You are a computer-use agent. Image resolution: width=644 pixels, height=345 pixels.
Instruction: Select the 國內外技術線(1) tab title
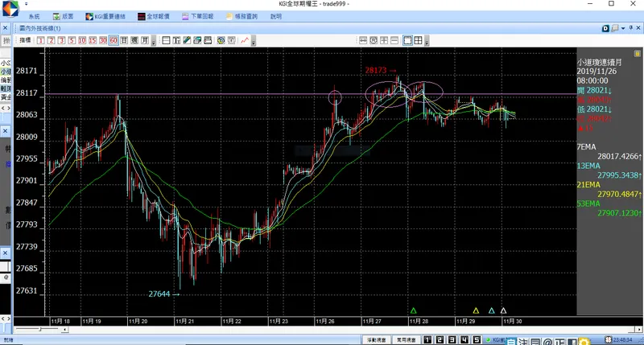click(x=39, y=28)
